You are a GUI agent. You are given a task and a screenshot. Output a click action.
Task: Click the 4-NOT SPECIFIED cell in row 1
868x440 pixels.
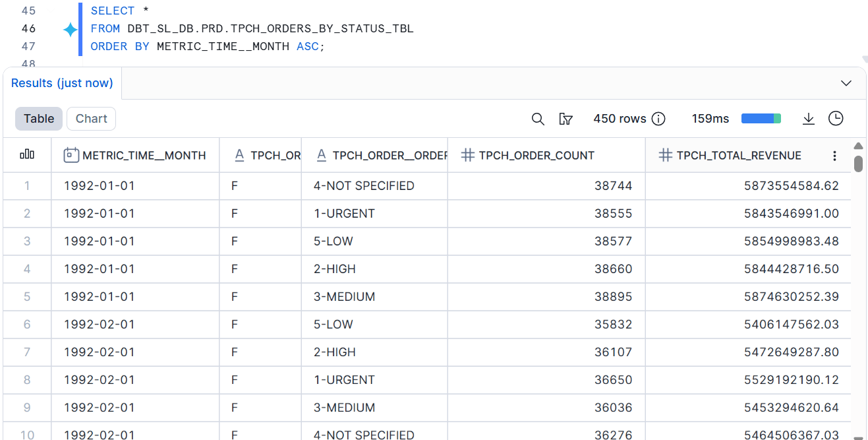pos(364,186)
